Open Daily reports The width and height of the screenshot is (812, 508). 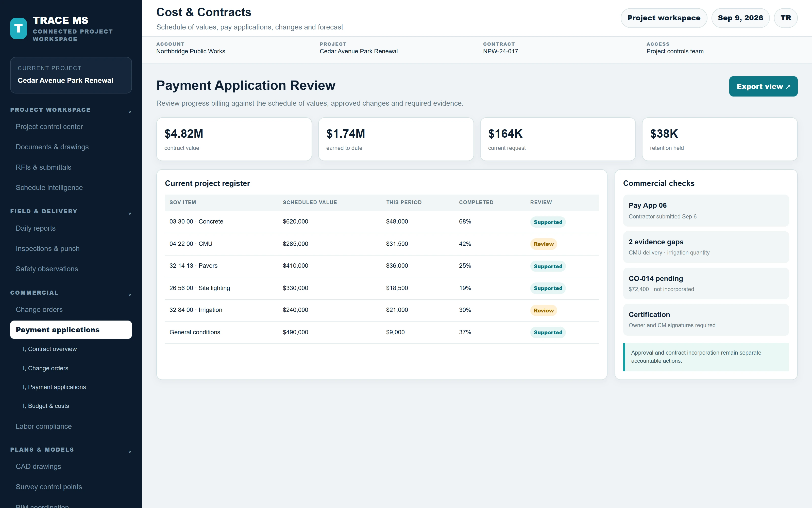point(71,228)
